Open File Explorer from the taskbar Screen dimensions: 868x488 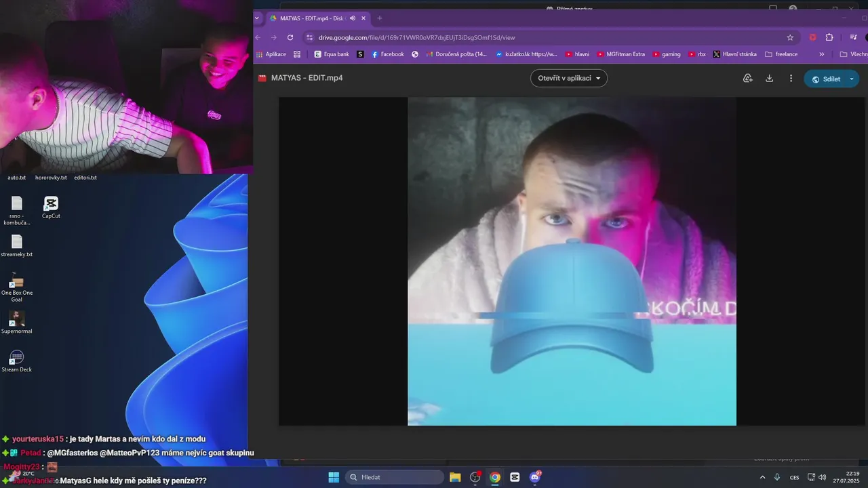[455, 477]
